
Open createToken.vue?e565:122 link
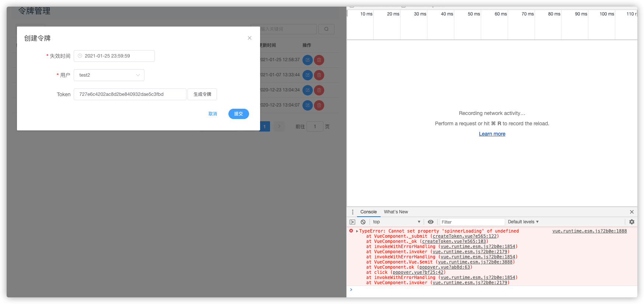click(465, 236)
